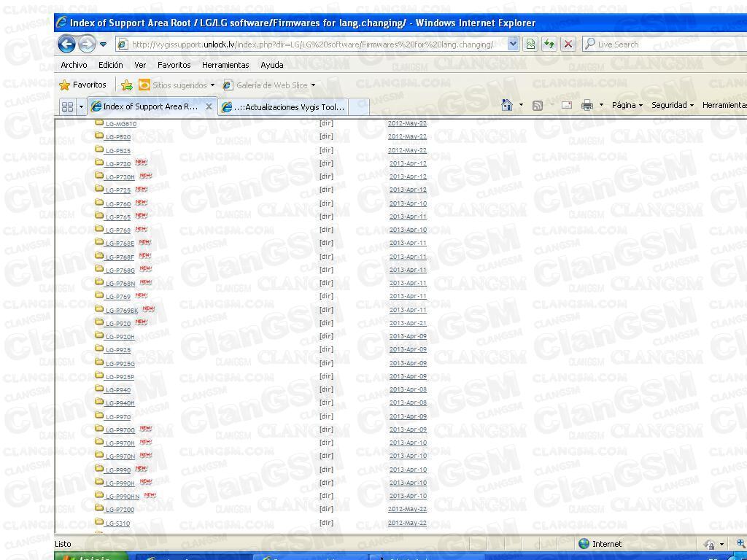
Task: Click the Live Search box
Action: point(665,44)
